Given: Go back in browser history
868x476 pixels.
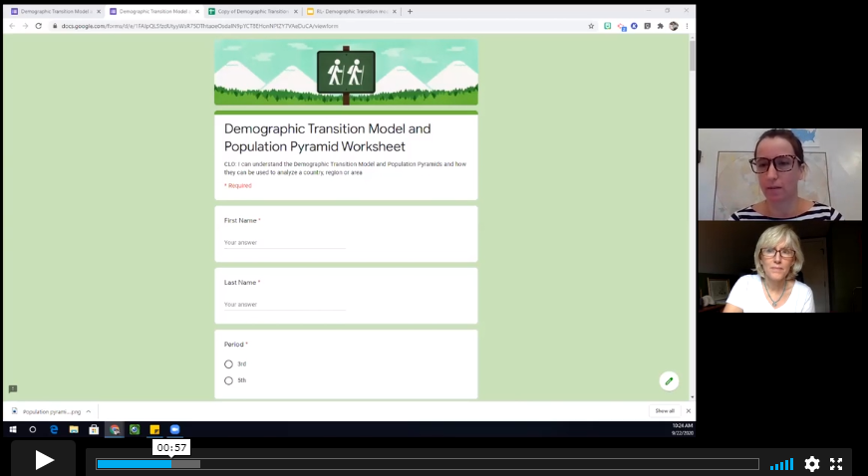Looking at the screenshot, I should pyautogui.click(x=12, y=26).
